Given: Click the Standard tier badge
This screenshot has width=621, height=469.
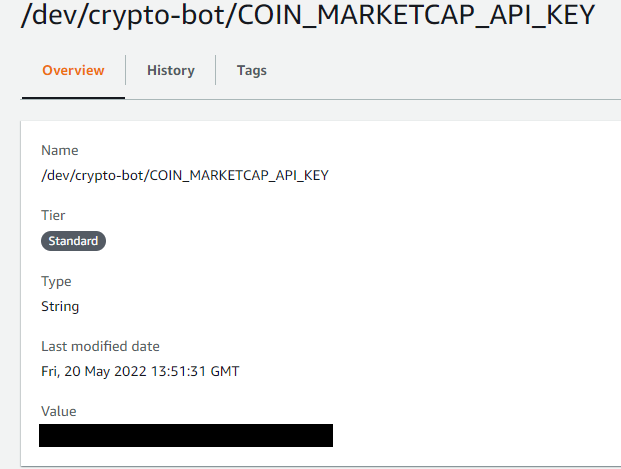Looking at the screenshot, I should (73, 241).
